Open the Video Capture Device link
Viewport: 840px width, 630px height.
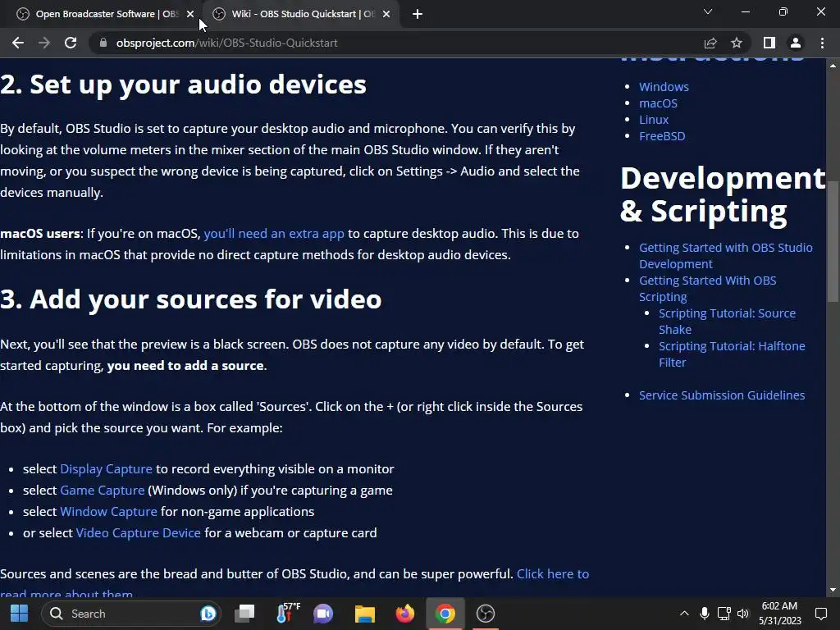point(138,533)
